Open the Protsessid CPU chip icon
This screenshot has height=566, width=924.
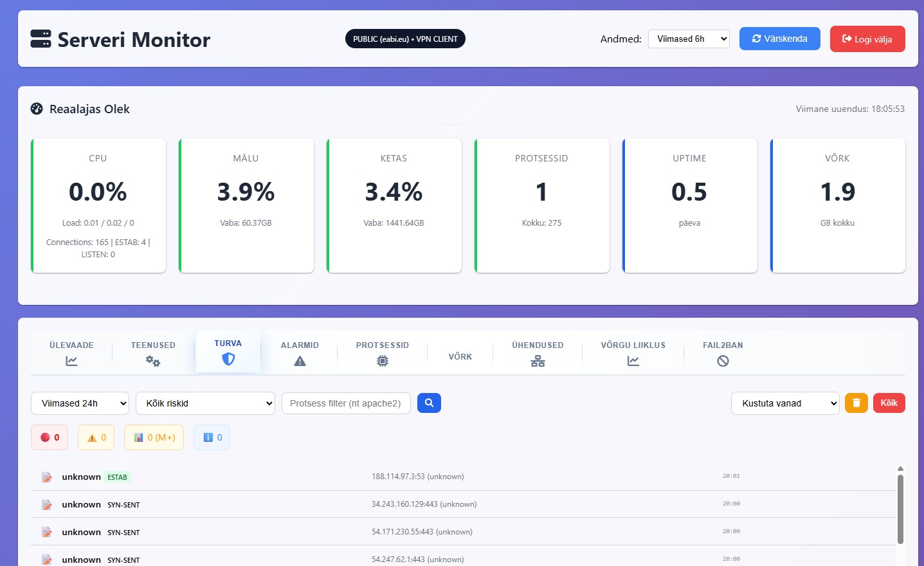click(x=383, y=361)
